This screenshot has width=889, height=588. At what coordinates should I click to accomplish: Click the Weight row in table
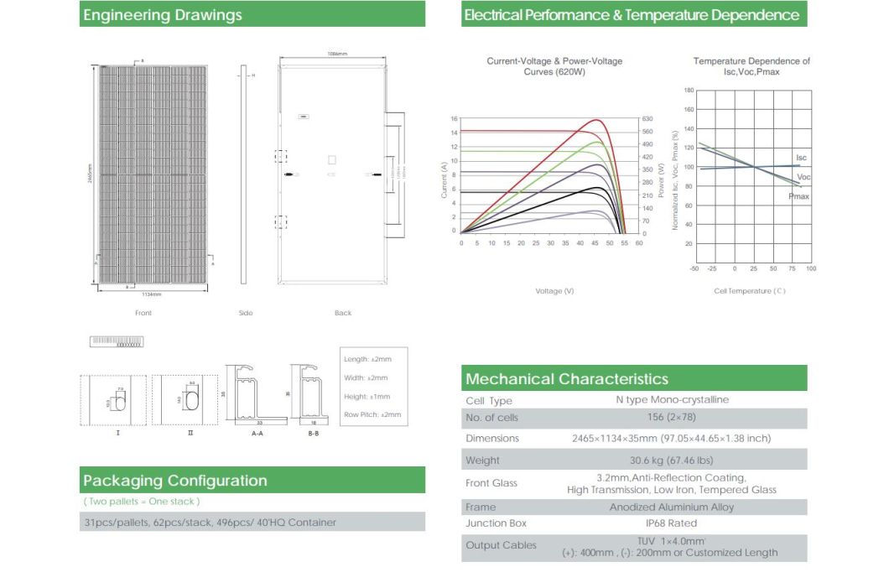click(633, 460)
